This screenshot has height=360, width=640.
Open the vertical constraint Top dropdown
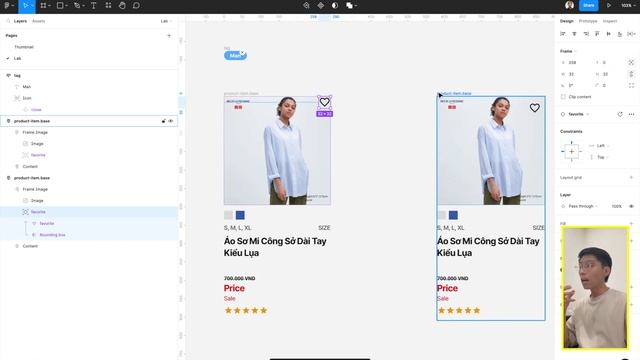[600, 157]
